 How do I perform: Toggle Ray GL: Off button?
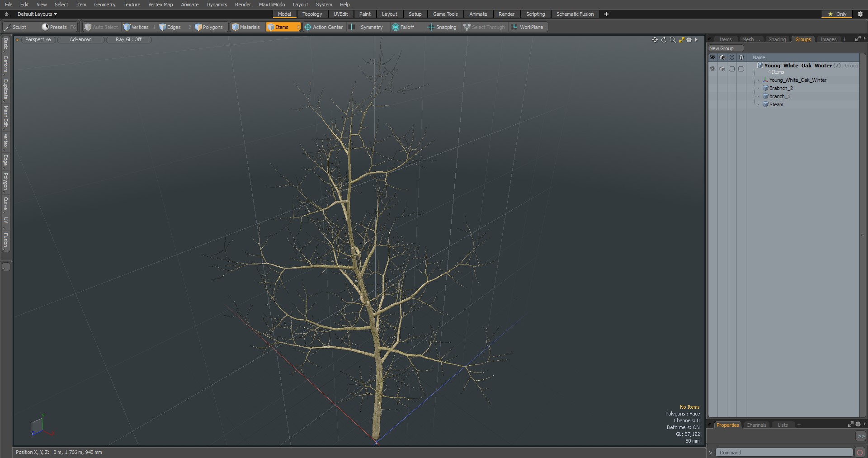[x=128, y=40]
